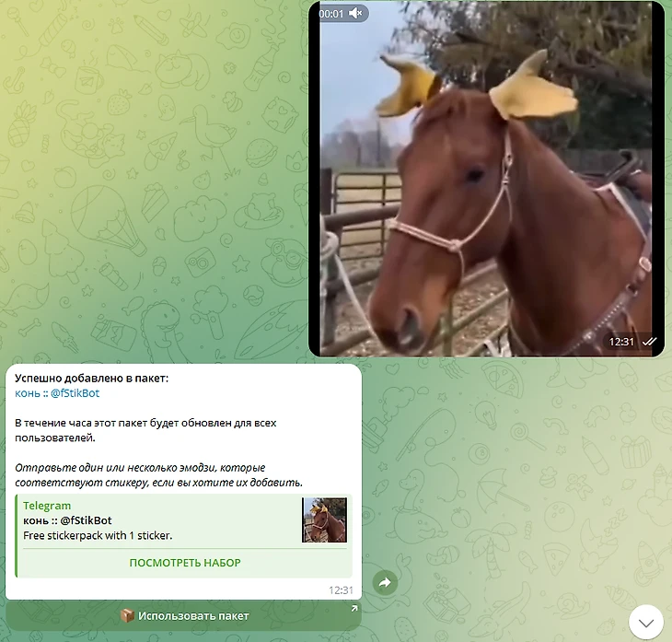
Task: Click the package box emoji icon
Action: pos(127,616)
